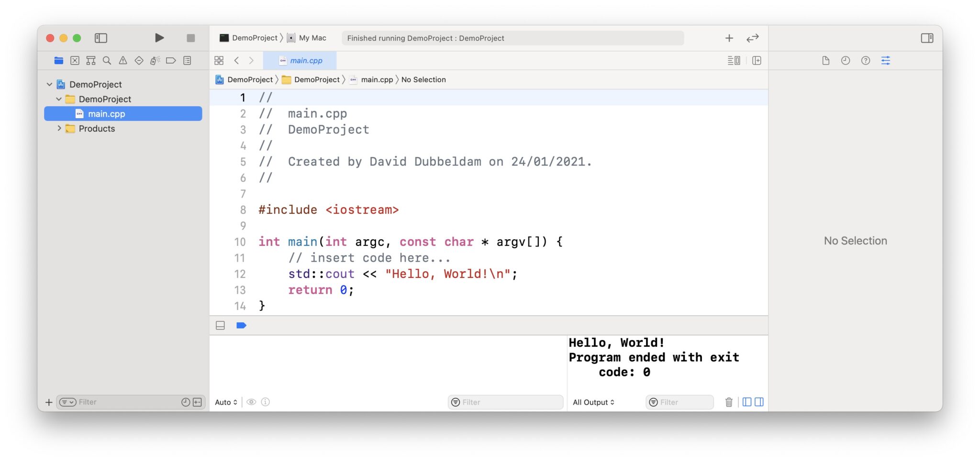Open the Report navigator list icon
The width and height of the screenshot is (980, 461).
tap(187, 60)
